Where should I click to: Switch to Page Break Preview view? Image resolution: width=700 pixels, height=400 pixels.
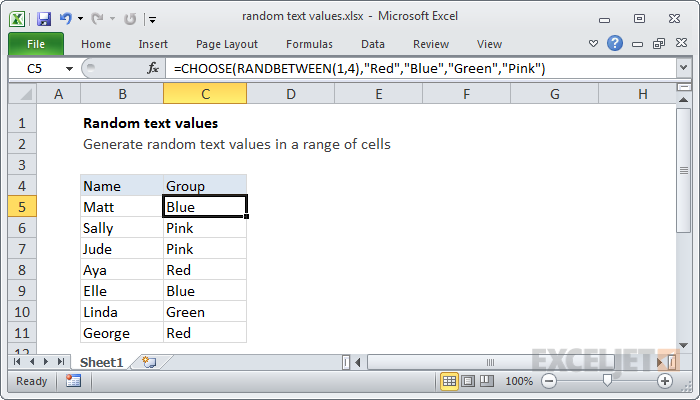pos(489,381)
